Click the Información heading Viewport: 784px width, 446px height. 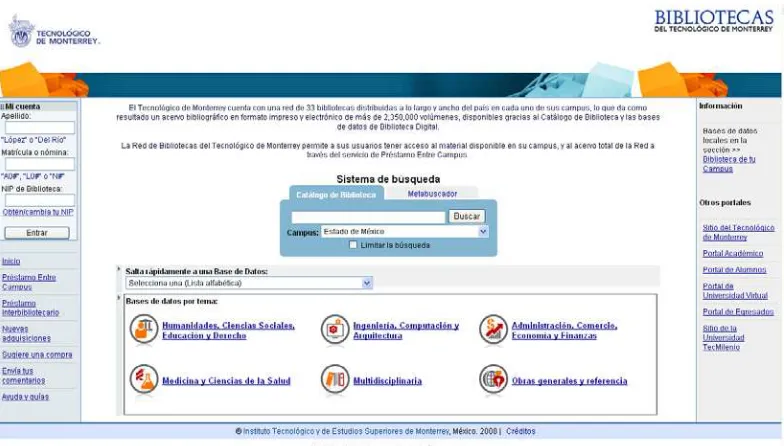pos(720,106)
